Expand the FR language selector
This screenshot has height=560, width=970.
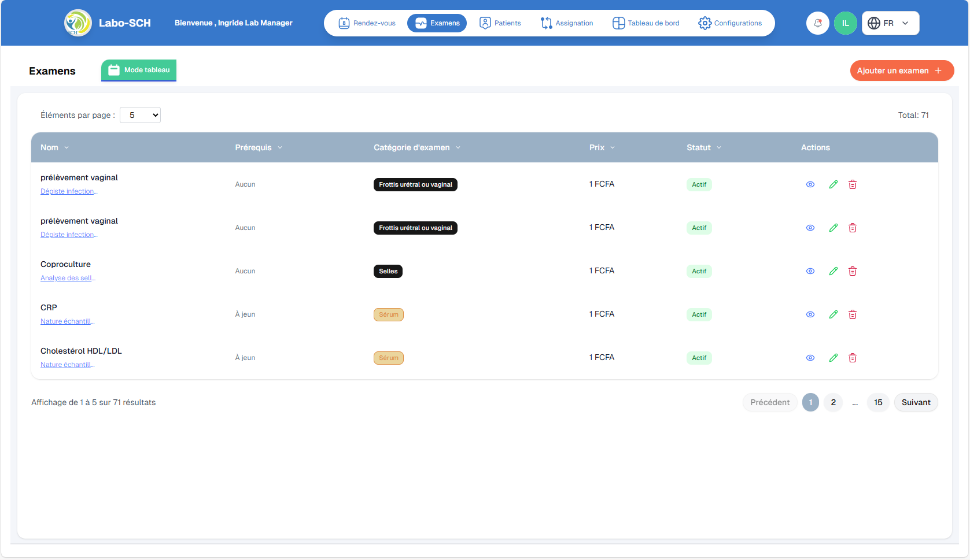pos(890,23)
